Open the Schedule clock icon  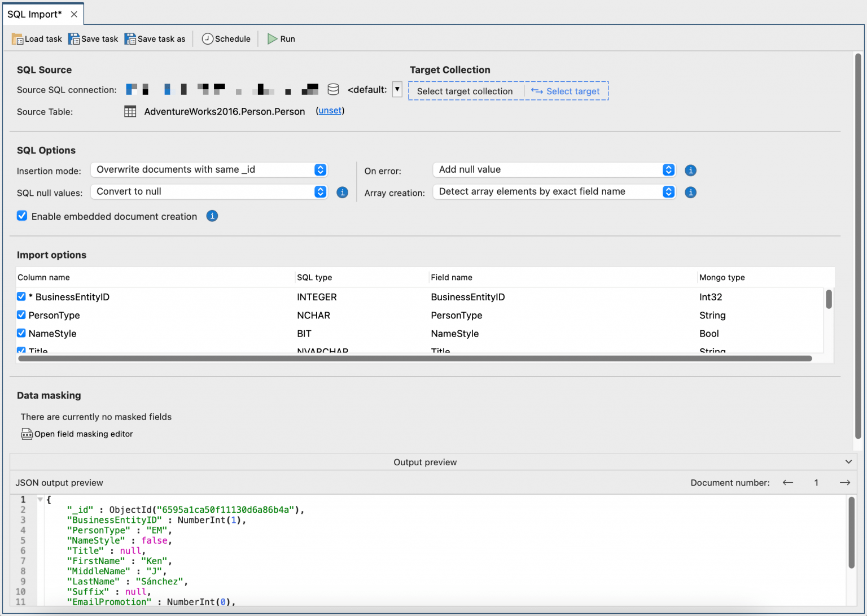pyautogui.click(x=208, y=39)
